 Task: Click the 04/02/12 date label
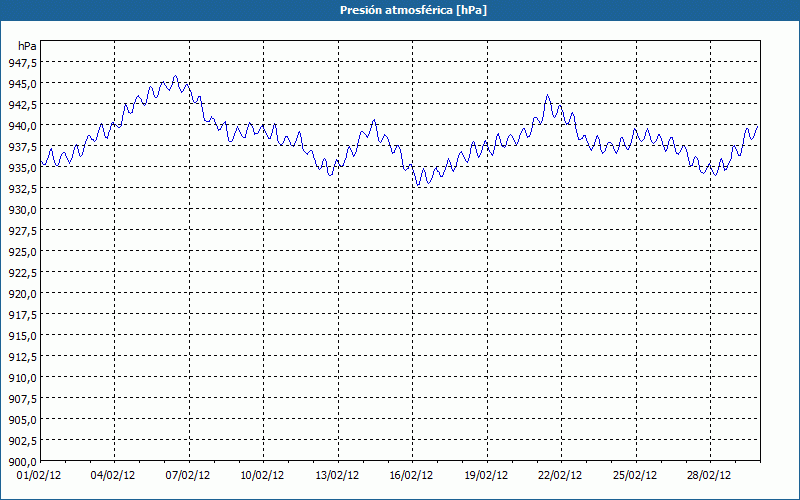point(113,475)
